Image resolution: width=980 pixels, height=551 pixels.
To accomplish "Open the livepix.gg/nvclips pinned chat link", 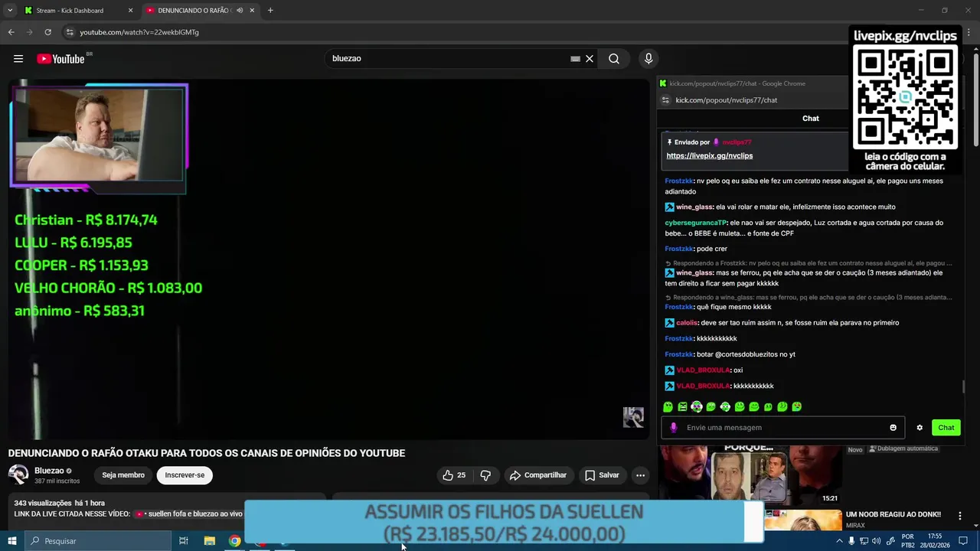I will [710, 155].
